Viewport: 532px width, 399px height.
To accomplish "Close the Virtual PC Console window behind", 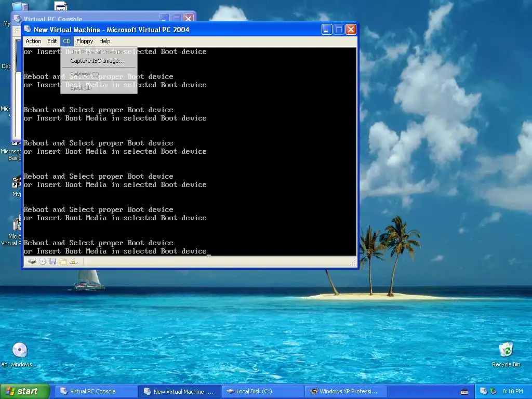I will [x=188, y=18].
